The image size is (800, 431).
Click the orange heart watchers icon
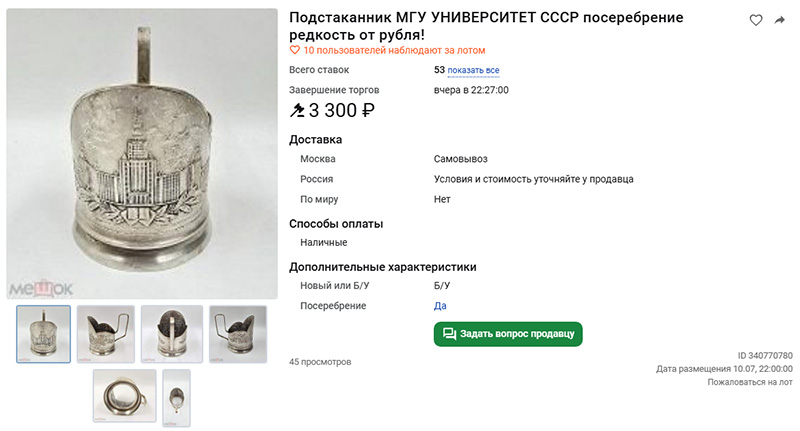[294, 50]
